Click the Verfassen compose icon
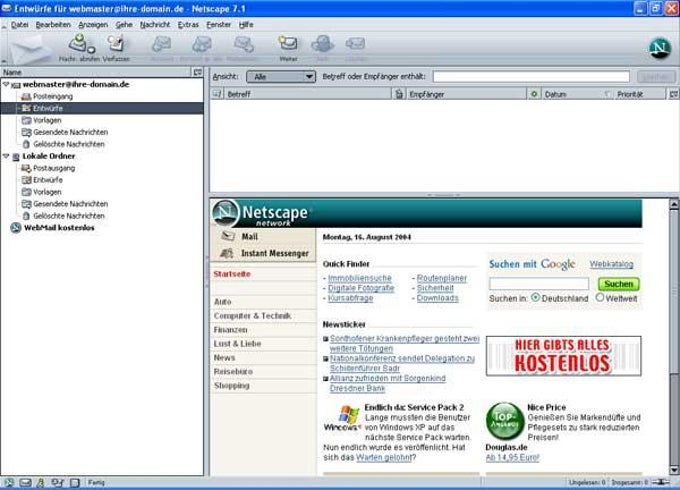The height and width of the screenshot is (490, 680). tap(116, 45)
